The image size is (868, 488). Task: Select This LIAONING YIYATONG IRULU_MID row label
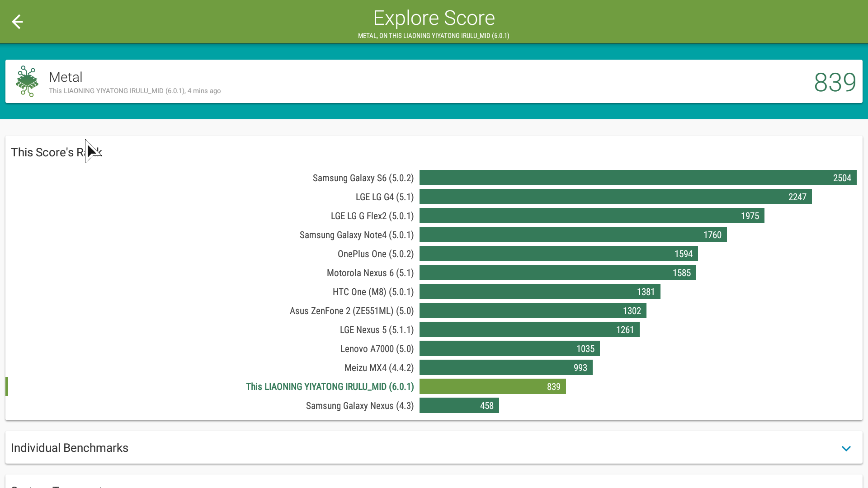pos(330,387)
